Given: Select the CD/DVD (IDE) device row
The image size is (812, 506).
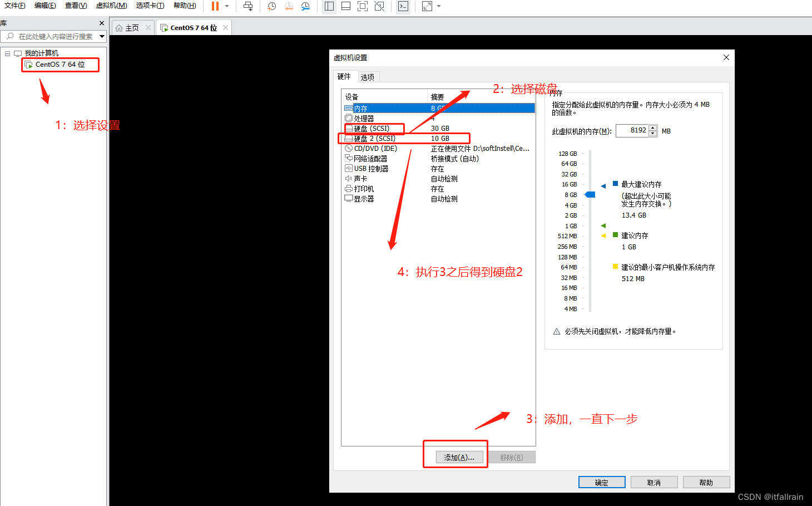Looking at the screenshot, I should click(x=439, y=148).
